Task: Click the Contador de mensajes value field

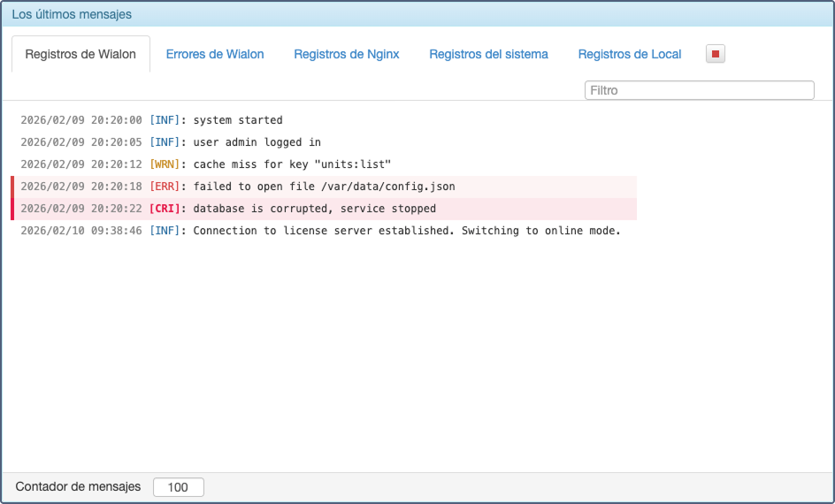Action: coord(178,487)
